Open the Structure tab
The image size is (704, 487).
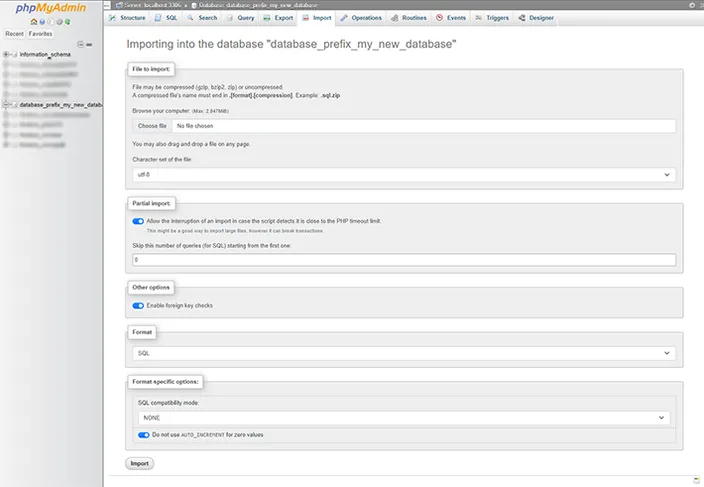(127, 18)
